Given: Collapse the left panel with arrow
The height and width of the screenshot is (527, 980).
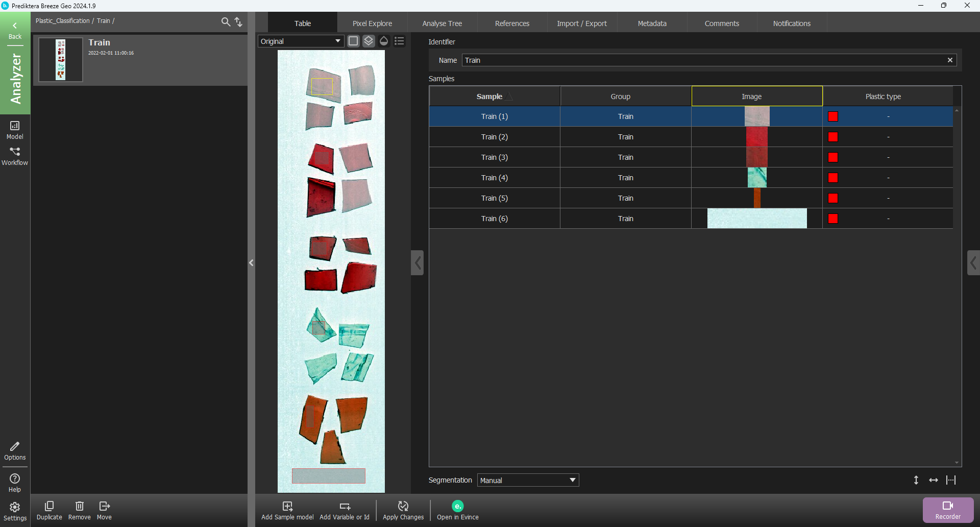Looking at the screenshot, I should (x=251, y=263).
